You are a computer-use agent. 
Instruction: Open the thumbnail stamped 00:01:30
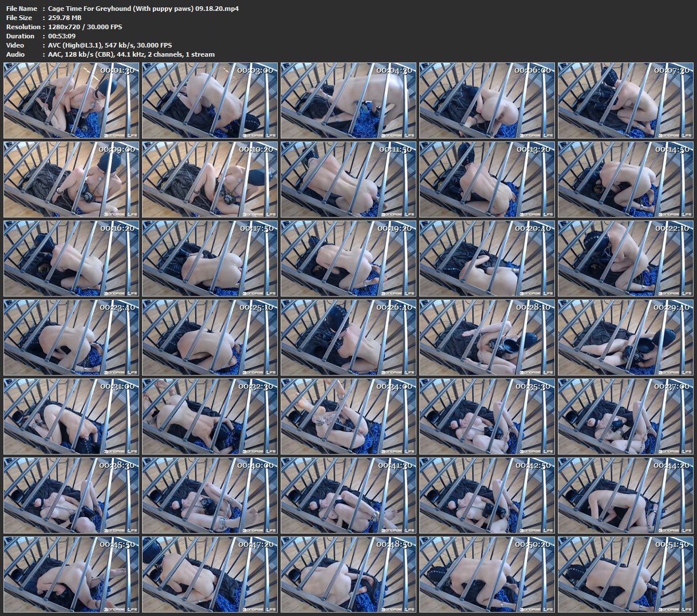(x=72, y=100)
